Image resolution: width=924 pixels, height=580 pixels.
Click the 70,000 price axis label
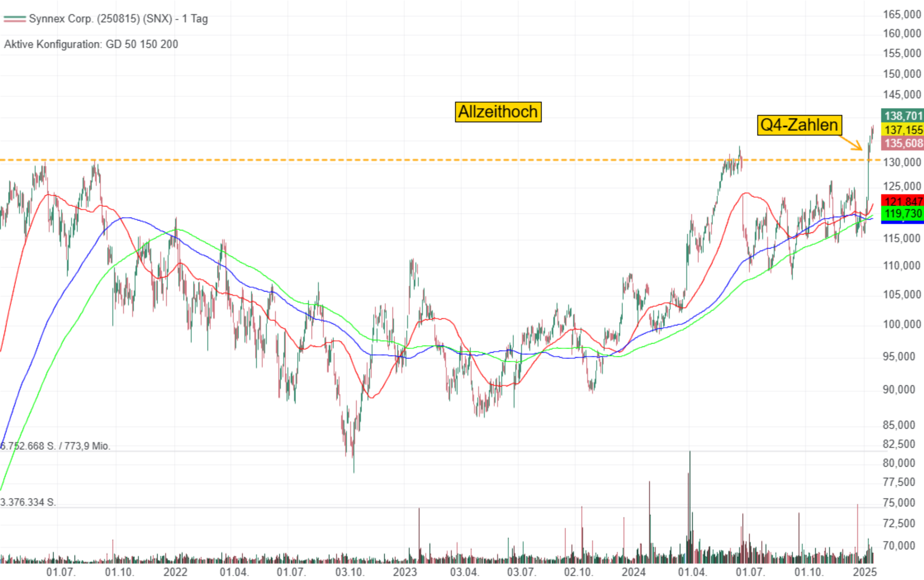click(899, 546)
